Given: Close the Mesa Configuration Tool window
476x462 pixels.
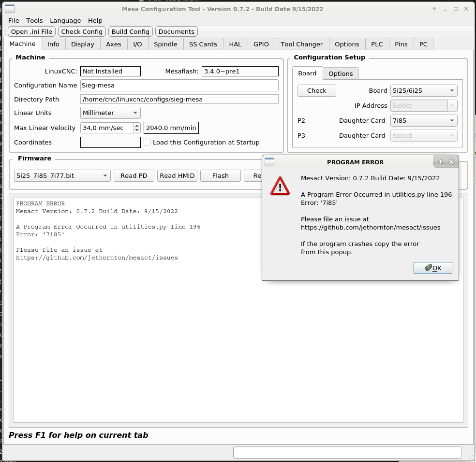Looking at the screenshot, I should pos(466,9).
